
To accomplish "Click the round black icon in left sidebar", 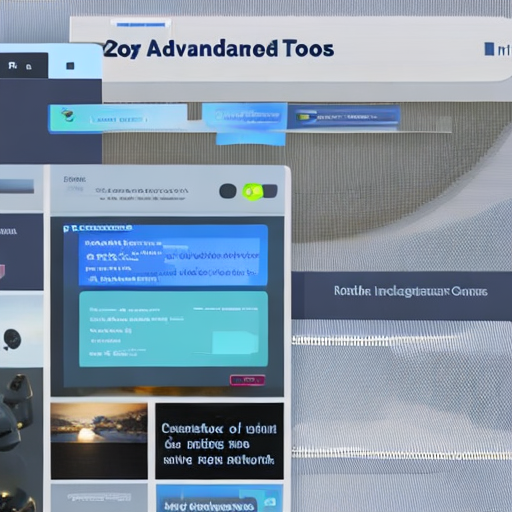I will click(x=12, y=339).
